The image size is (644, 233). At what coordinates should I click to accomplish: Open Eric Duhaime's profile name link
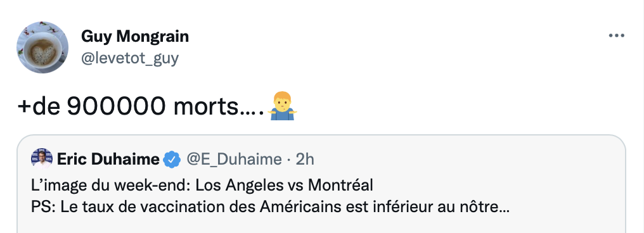pos(108,159)
